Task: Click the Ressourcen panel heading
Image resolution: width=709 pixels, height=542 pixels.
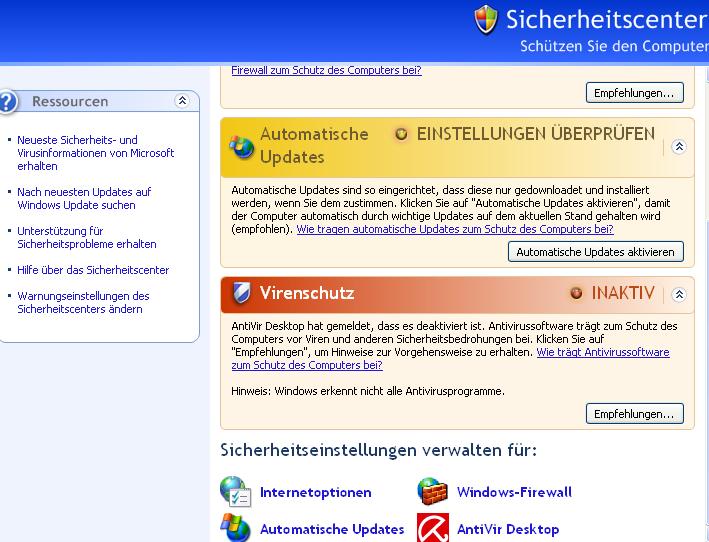Action: click(x=70, y=101)
